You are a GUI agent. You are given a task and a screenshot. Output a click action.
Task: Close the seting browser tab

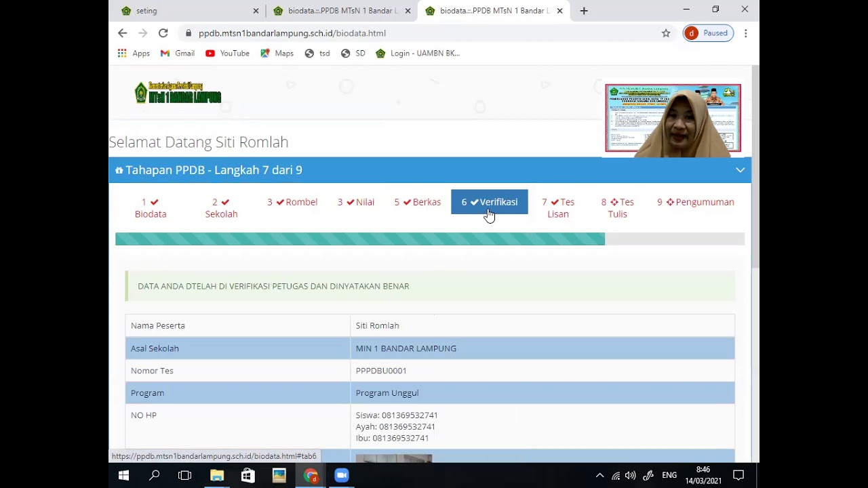(x=256, y=11)
